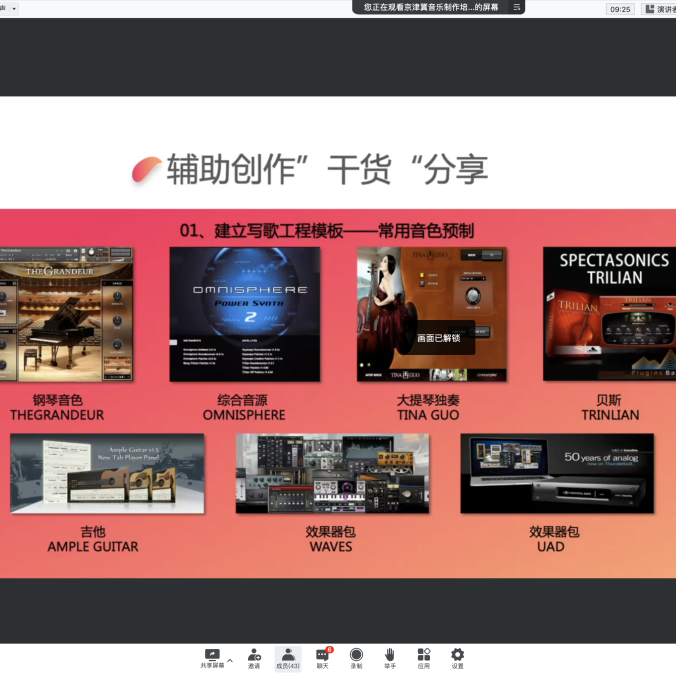Click the 贝斯 TRINLIAN caption
The width and height of the screenshot is (676, 675).
610,407
